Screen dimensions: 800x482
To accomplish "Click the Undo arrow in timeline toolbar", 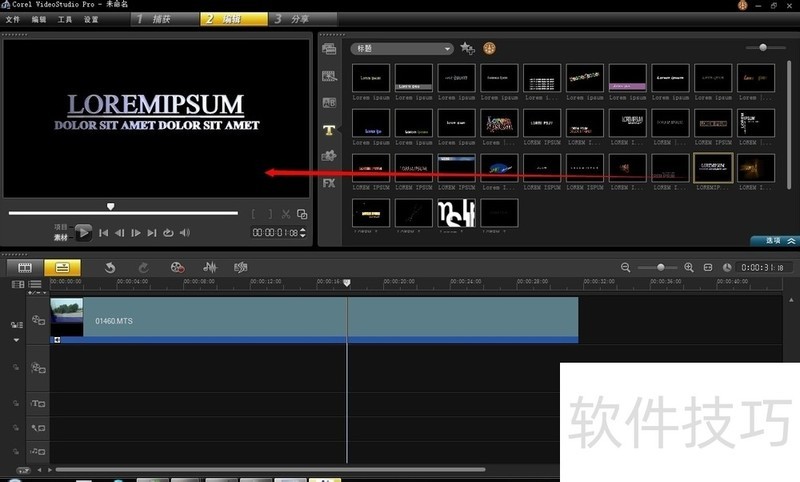I will coord(110,267).
